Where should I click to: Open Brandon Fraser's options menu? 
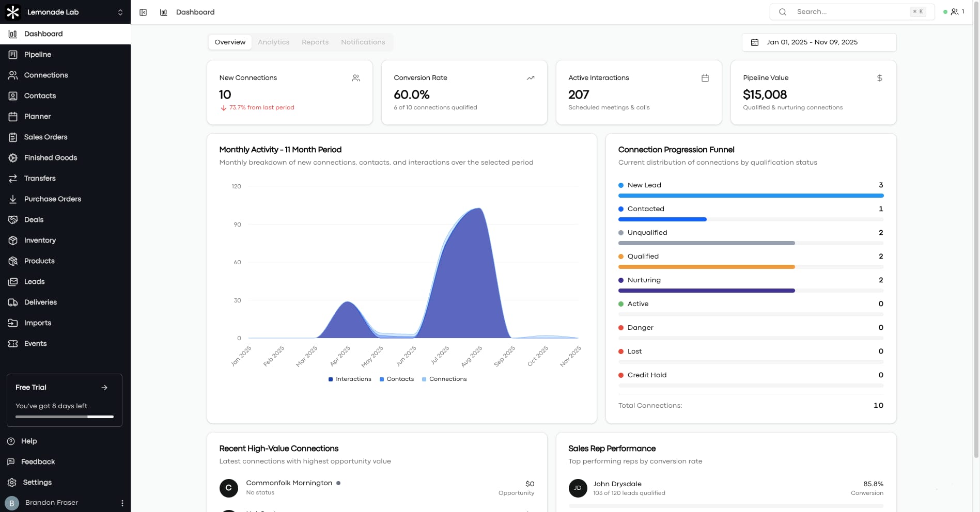point(122,502)
